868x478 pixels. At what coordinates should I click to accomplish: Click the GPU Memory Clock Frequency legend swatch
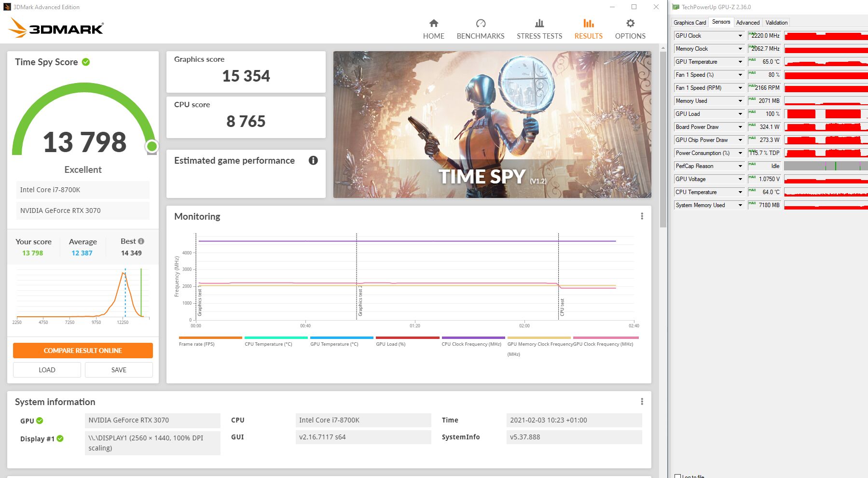[539, 337]
